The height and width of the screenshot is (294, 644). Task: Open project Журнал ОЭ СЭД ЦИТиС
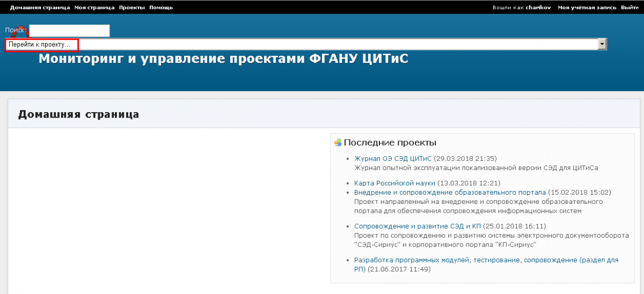pos(392,159)
